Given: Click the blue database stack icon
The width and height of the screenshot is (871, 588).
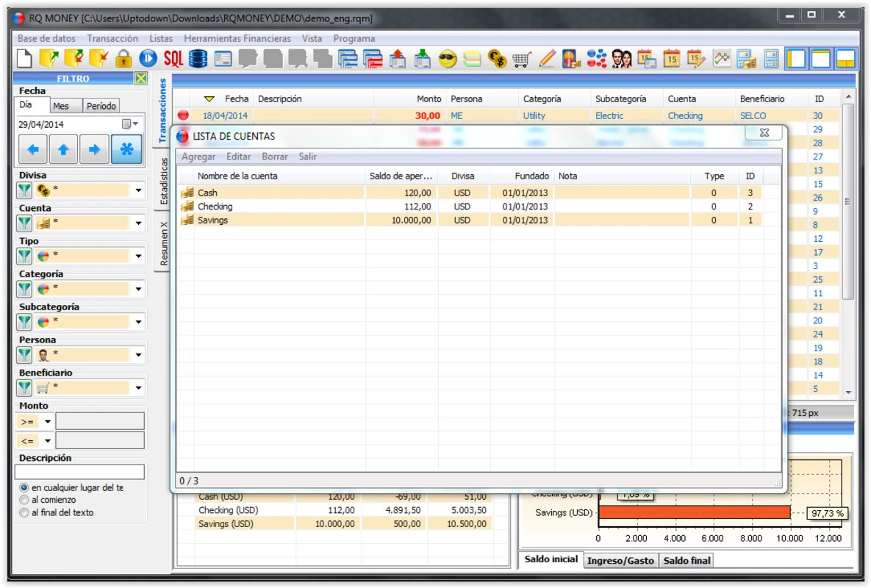Looking at the screenshot, I should [198, 58].
